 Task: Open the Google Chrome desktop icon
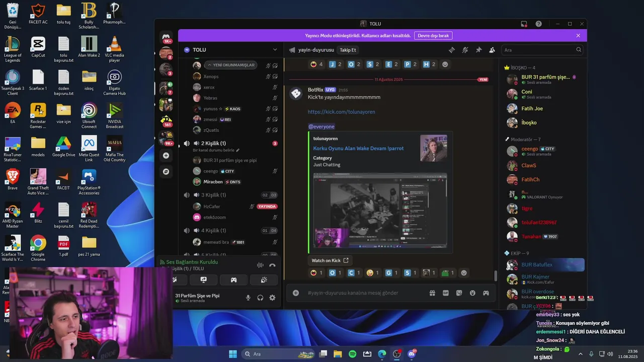38,248
